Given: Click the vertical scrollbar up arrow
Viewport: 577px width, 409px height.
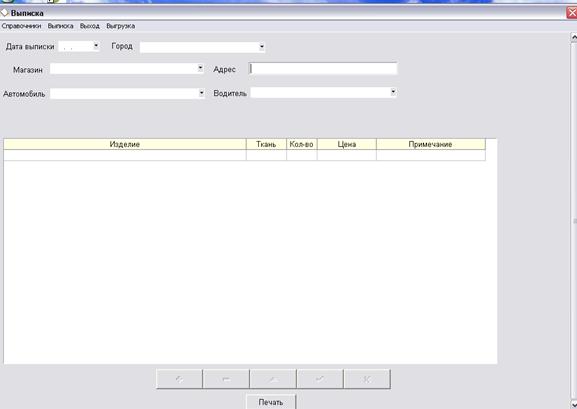Looking at the screenshot, I should (574, 38).
